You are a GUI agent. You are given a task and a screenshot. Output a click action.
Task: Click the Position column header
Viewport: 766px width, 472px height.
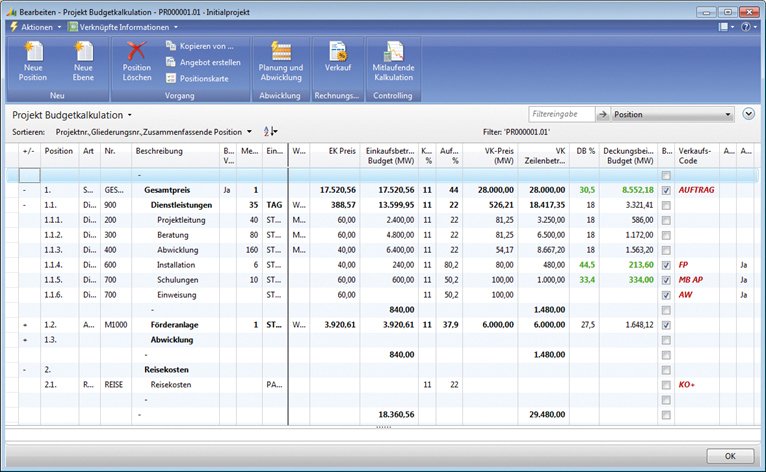60,155
